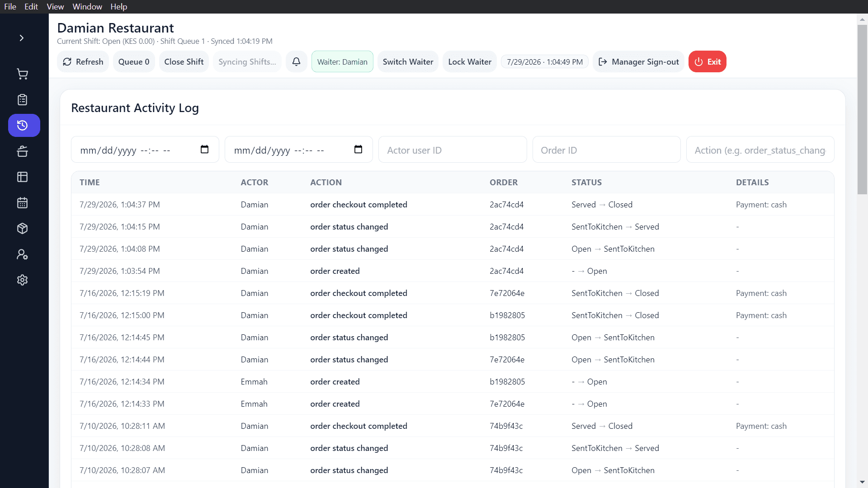This screenshot has width=868, height=488.
Task: Select the 1:04:37 PM log row
Action: point(453,205)
